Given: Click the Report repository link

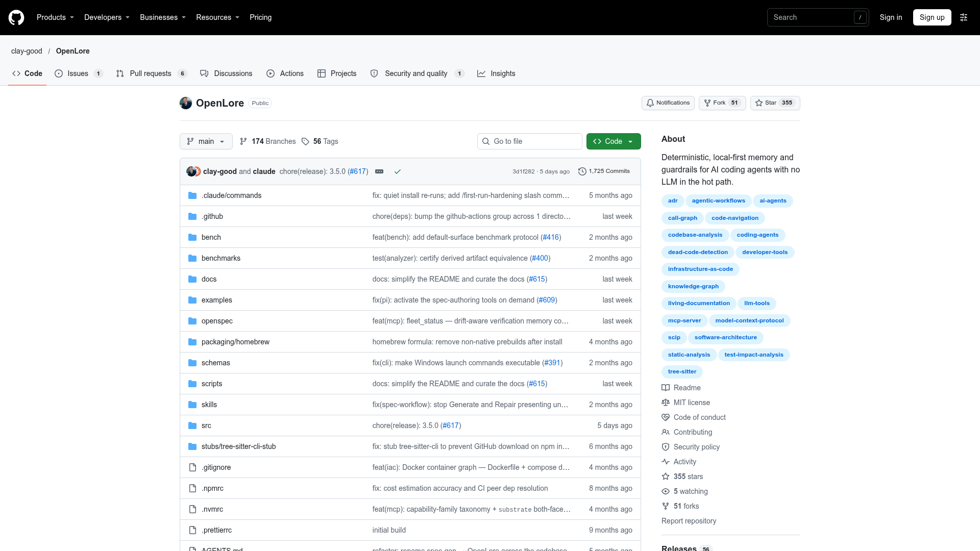Looking at the screenshot, I should click(x=689, y=521).
